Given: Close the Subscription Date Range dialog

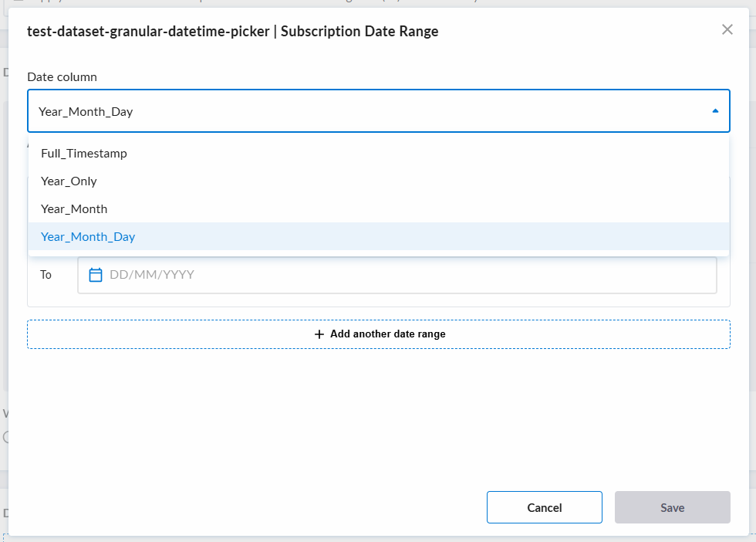Looking at the screenshot, I should pyautogui.click(x=727, y=29).
